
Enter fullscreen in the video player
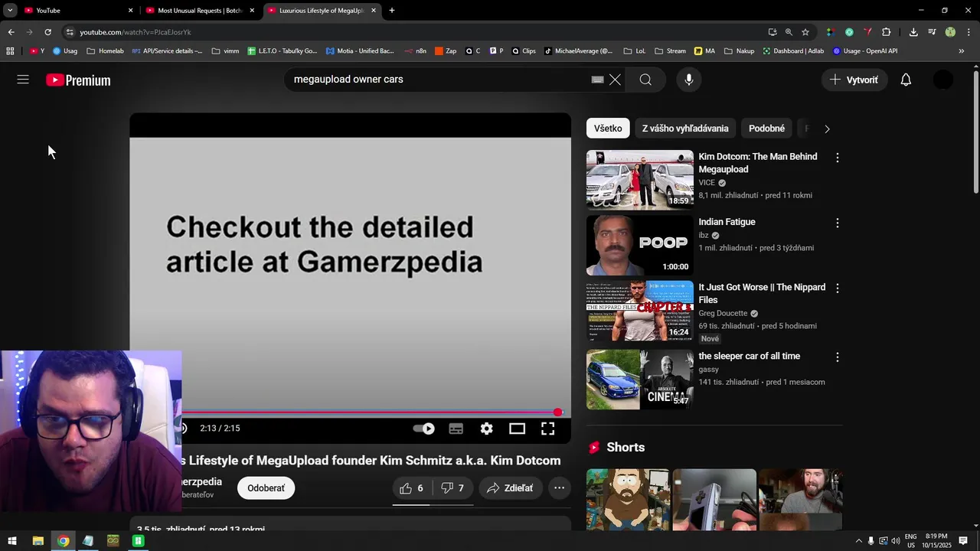coord(548,429)
